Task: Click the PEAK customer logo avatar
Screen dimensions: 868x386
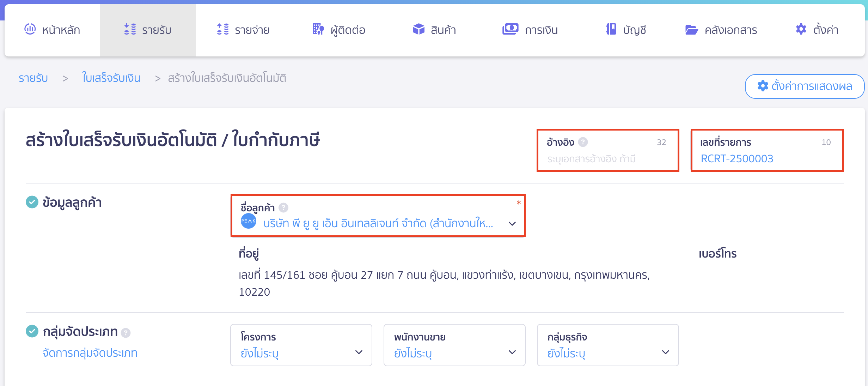Action: coord(248,221)
